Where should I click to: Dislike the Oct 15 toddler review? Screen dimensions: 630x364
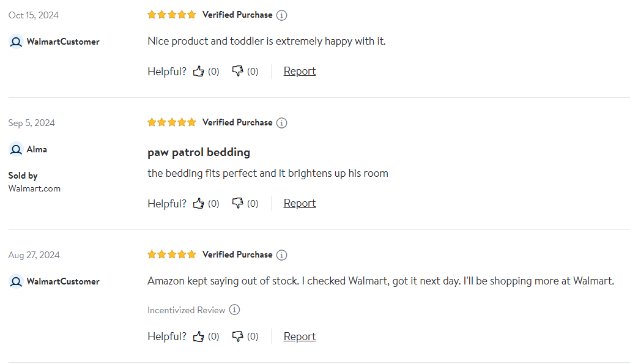[237, 71]
